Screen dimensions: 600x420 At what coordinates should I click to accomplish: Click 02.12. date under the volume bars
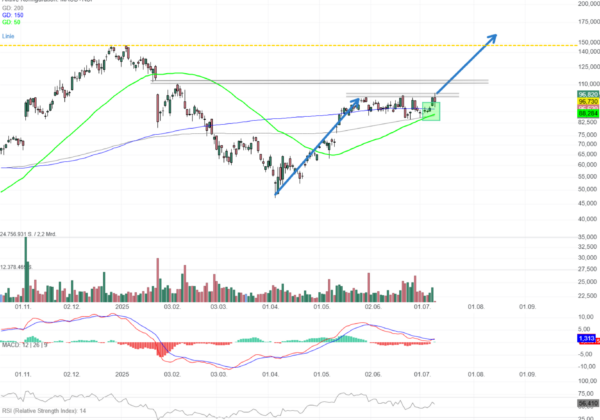(72, 307)
